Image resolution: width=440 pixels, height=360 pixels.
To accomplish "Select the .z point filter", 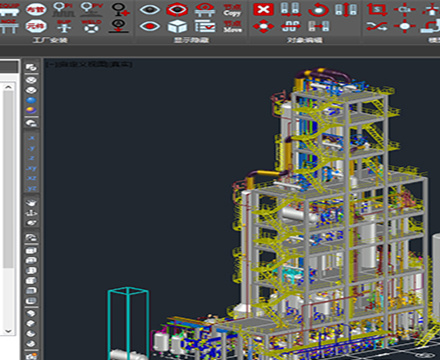I will coord(31,158).
